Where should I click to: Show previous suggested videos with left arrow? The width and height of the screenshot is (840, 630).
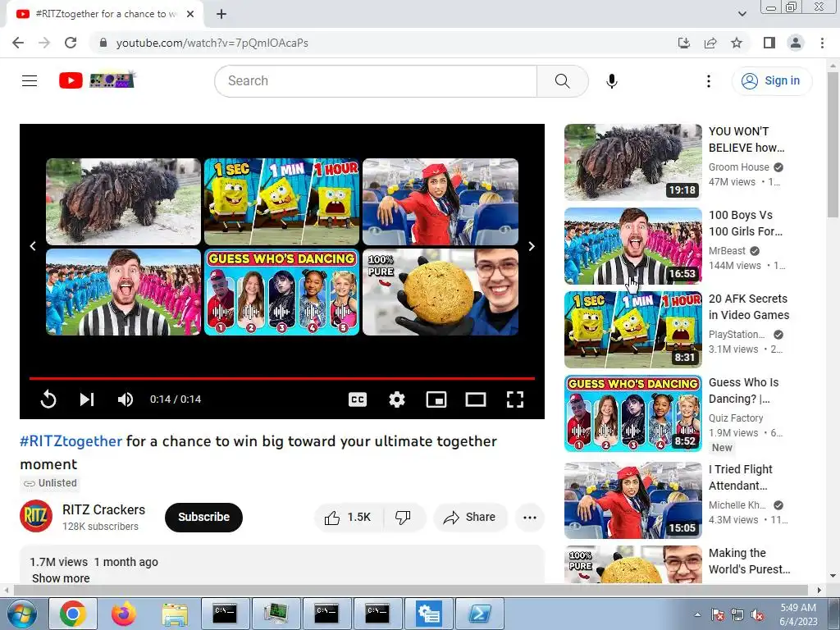(x=33, y=246)
